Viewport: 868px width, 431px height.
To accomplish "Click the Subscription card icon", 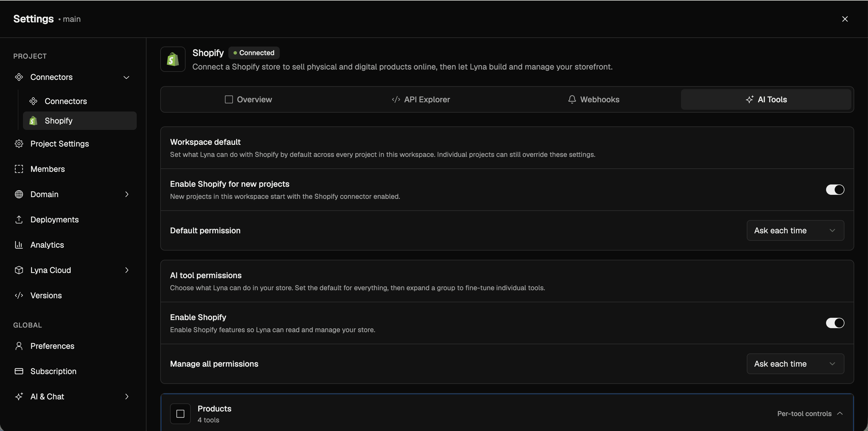I will click(x=19, y=371).
